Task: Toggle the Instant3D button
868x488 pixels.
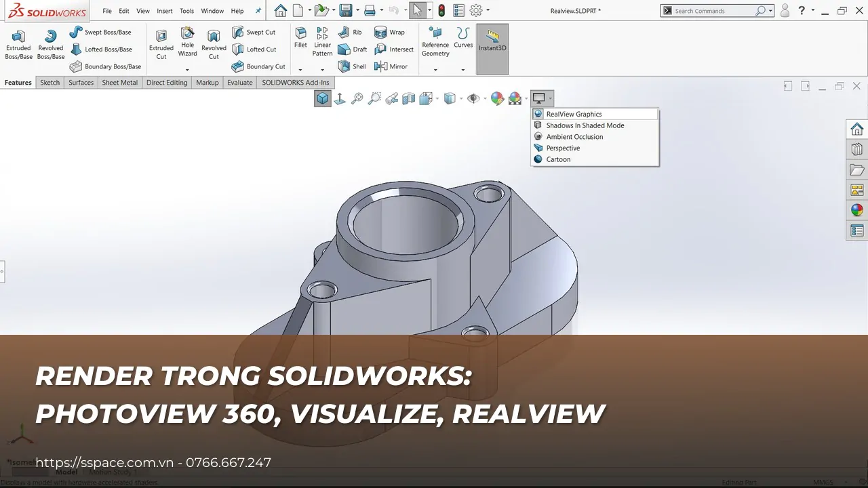Action: 492,49
